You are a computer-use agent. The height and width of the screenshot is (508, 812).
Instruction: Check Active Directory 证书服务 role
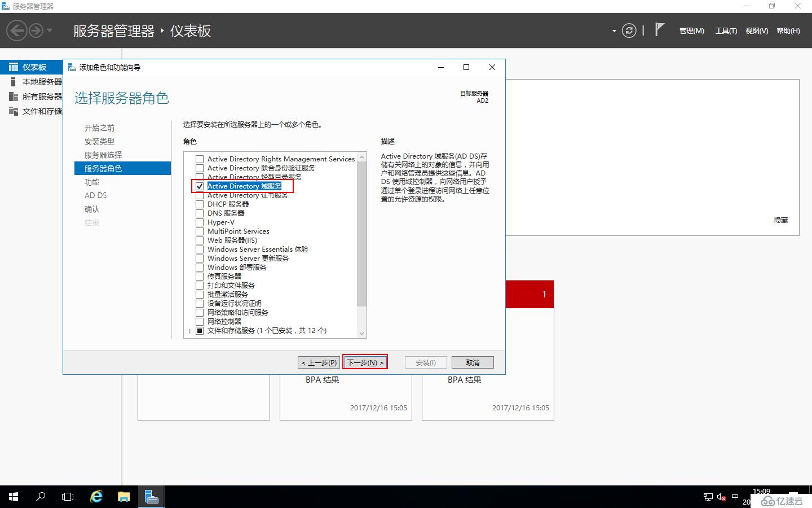click(x=200, y=196)
